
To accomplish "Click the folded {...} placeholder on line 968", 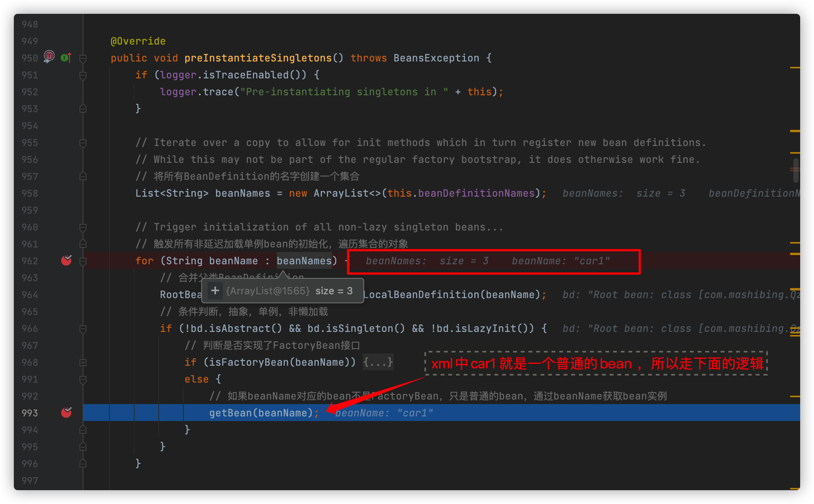I will click(378, 362).
